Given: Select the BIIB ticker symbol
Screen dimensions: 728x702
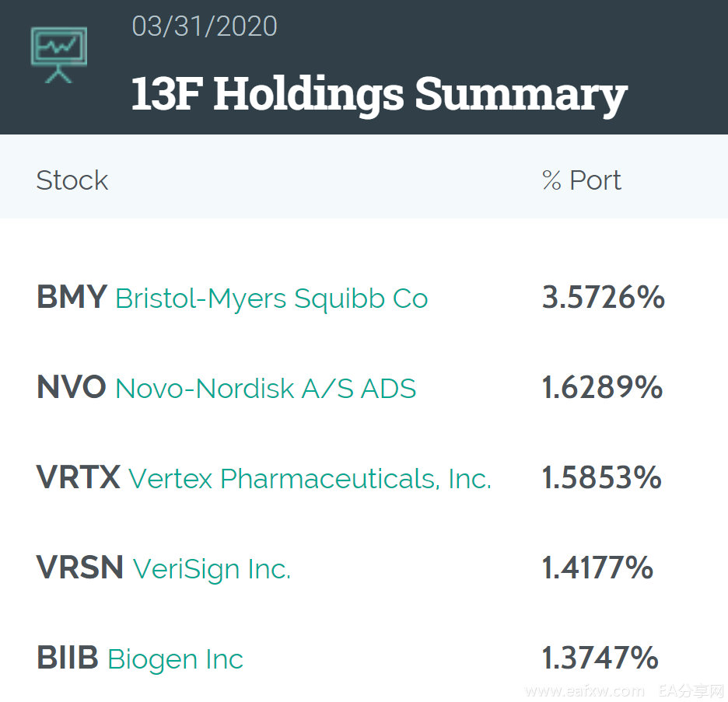Looking at the screenshot, I should [x=68, y=658].
